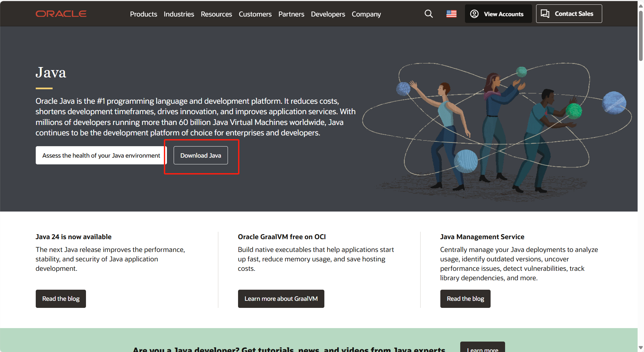Select the US flag country selector

click(451, 14)
